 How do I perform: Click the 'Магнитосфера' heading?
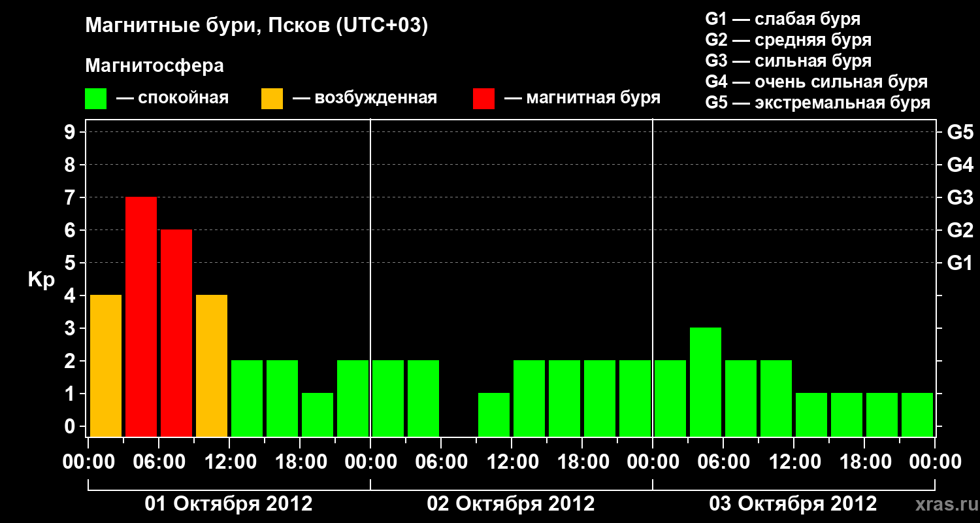155,66
